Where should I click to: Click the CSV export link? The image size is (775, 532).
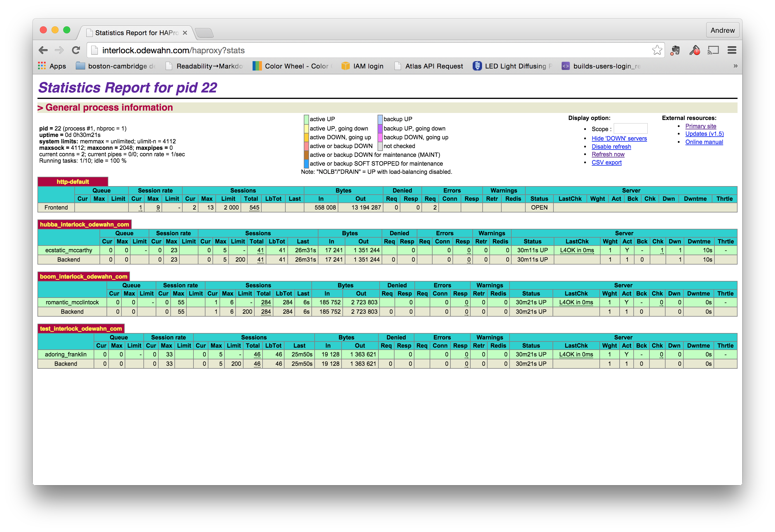pyautogui.click(x=606, y=162)
